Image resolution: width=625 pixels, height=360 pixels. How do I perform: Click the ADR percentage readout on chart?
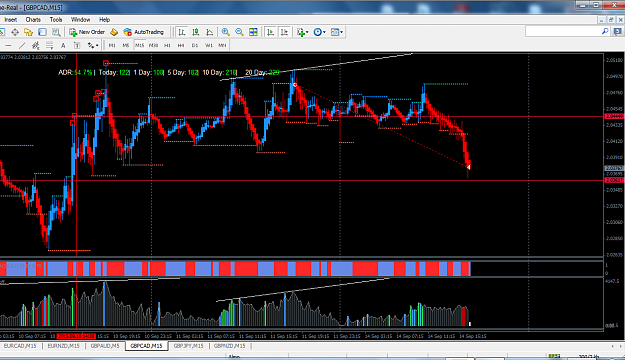(75, 73)
